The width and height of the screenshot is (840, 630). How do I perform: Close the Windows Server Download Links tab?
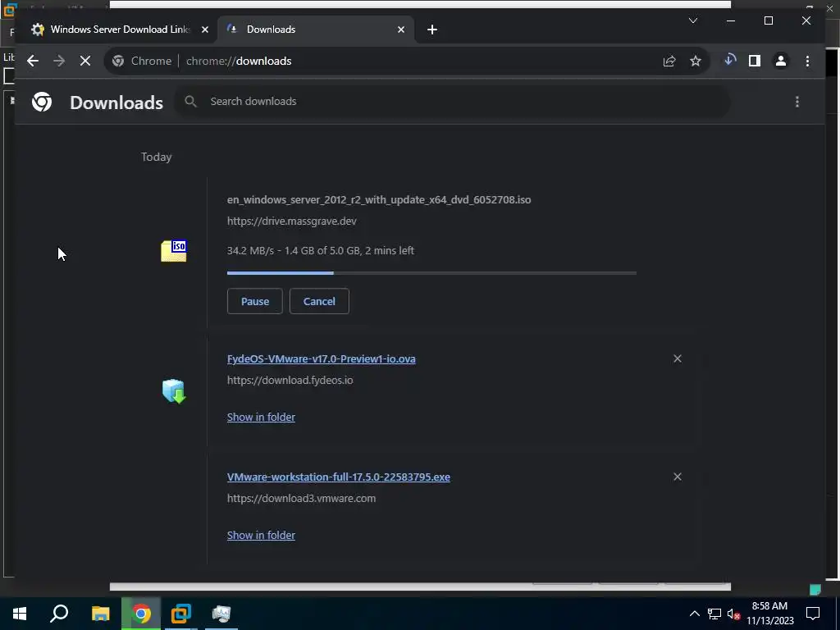(204, 30)
